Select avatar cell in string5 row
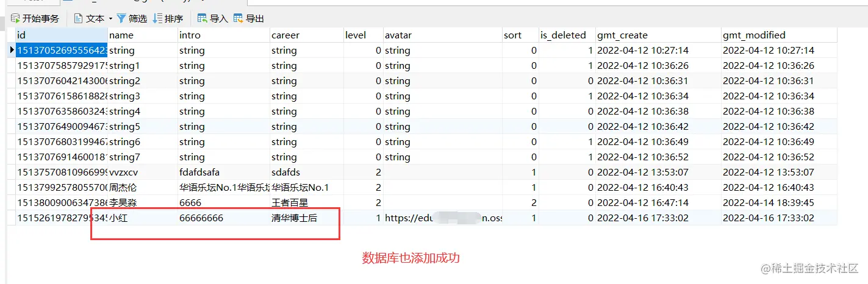Image resolution: width=868 pixels, height=284 pixels. 442,126
